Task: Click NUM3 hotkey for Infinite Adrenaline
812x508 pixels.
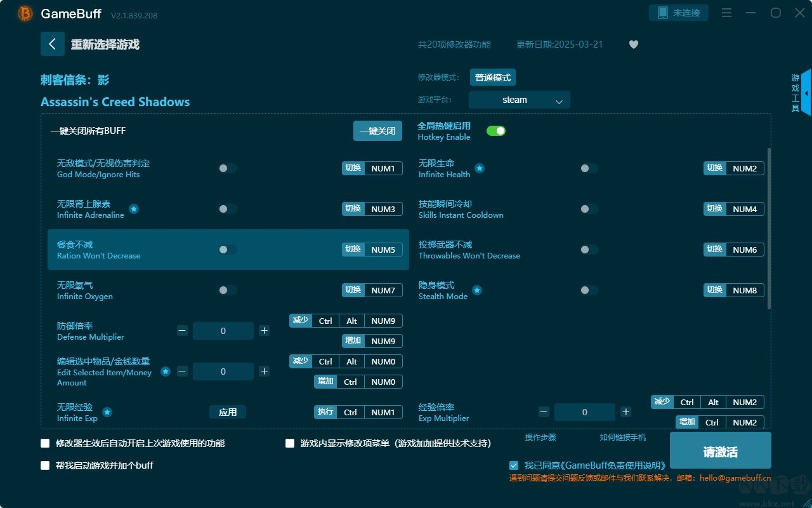Action: pos(383,209)
